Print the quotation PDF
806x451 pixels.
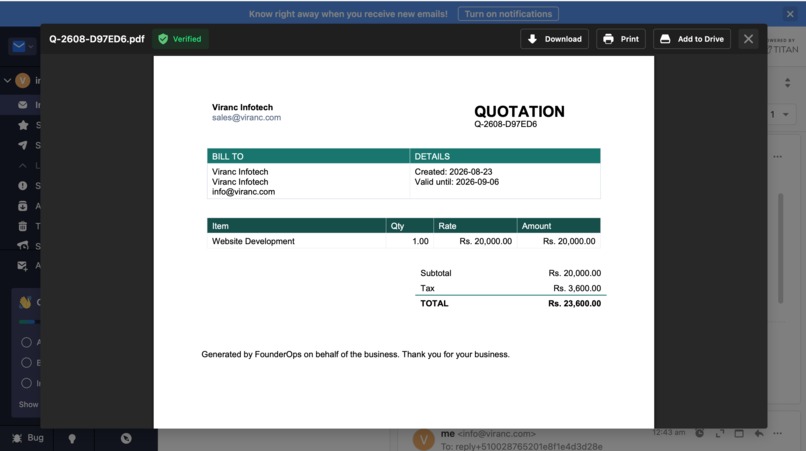coord(620,39)
